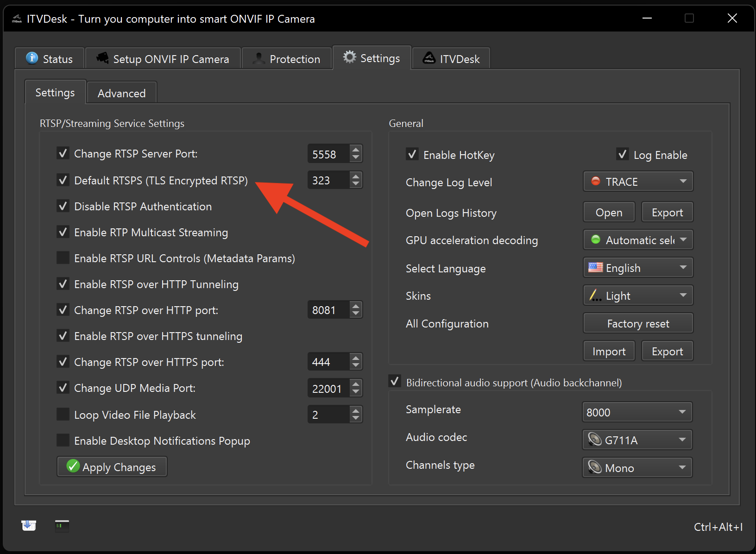The width and height of the screenshot is (756, 554).
Task: Check Loop Video File Playback
Action: point(63,414)
